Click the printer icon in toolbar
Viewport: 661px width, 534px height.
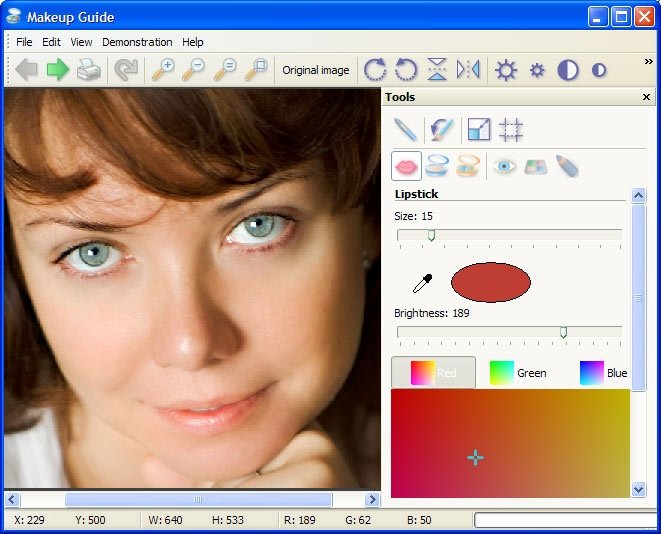click(x=89, y=70)
